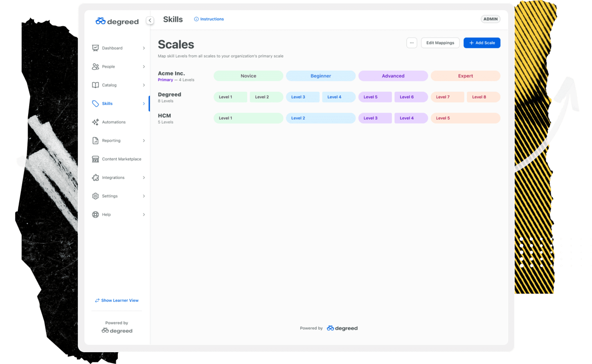Collapse the sidebar with the chevron button

[x=150, y=20]
